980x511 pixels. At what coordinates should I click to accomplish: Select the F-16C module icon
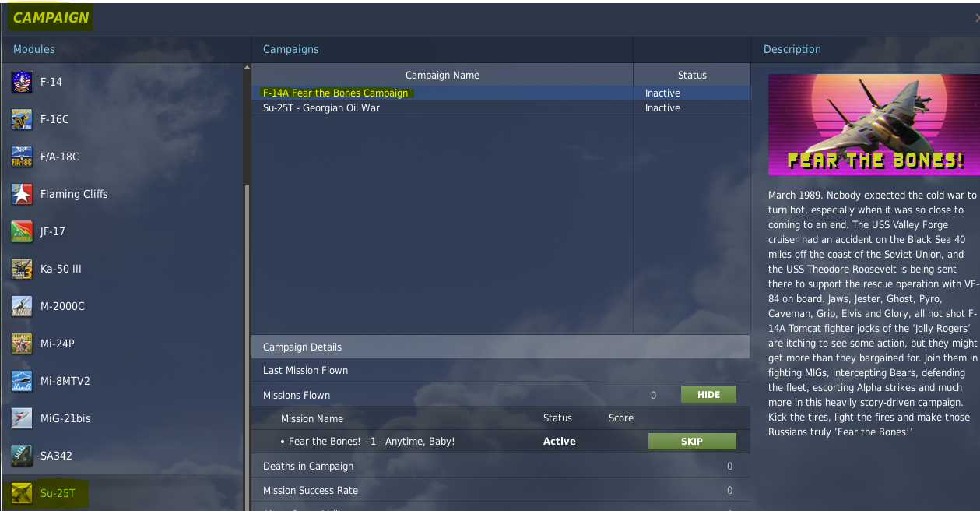pyautogui.click(x=22, y=119)
